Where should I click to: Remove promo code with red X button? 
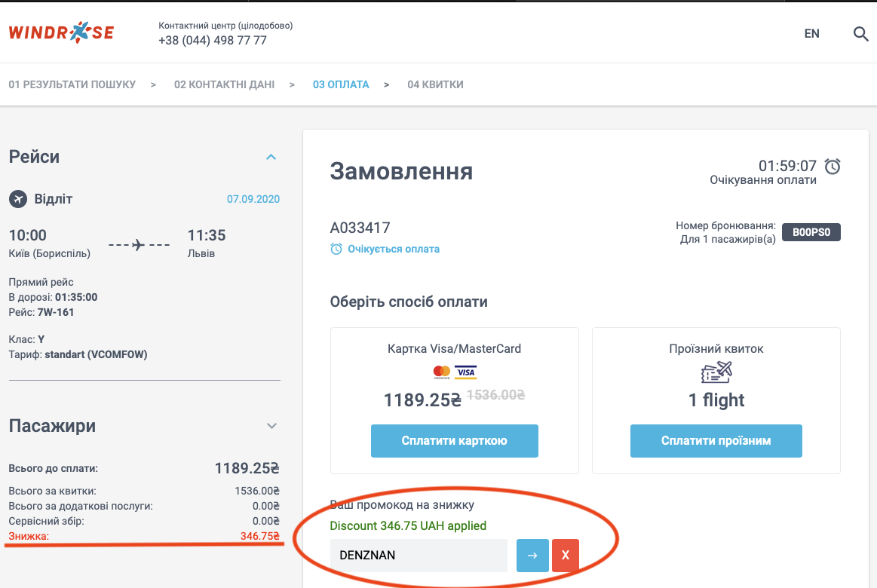(x=566, y=556)
